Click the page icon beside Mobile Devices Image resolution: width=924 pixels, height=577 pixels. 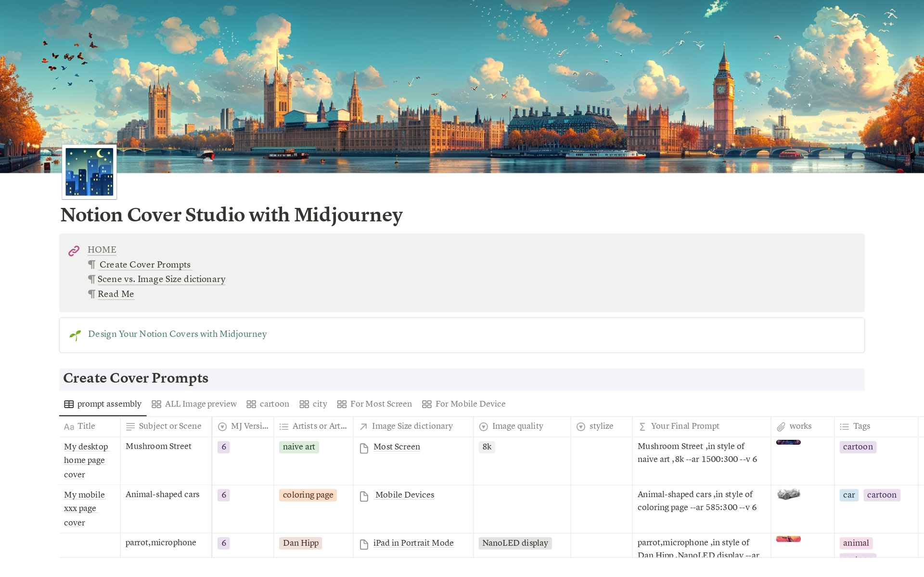(364, 496)
